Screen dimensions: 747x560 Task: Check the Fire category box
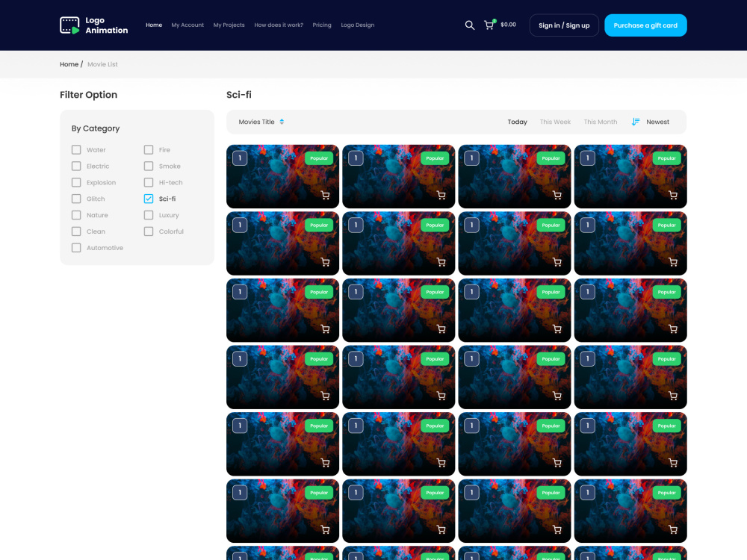click(x=149, y=150)
